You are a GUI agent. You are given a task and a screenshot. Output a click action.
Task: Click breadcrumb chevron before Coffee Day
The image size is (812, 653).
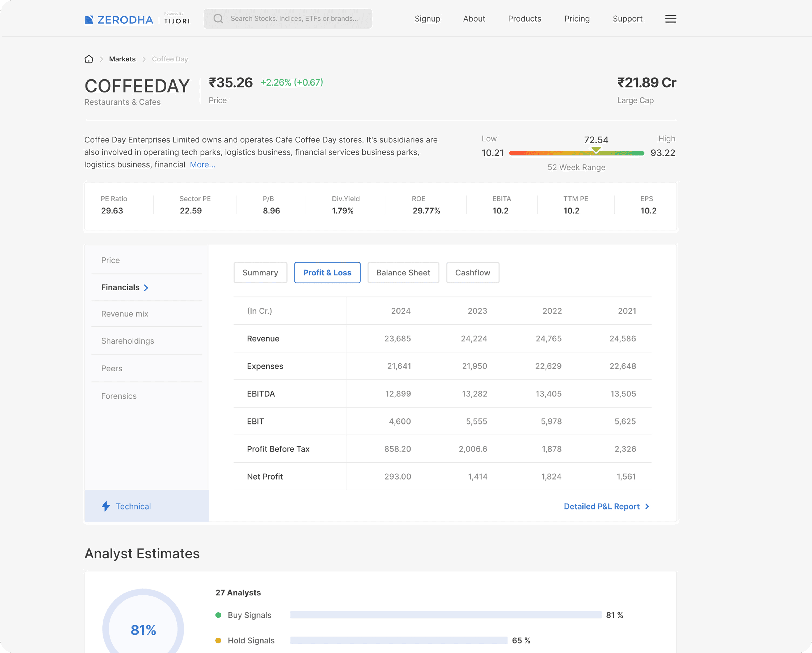pos(144,59)
